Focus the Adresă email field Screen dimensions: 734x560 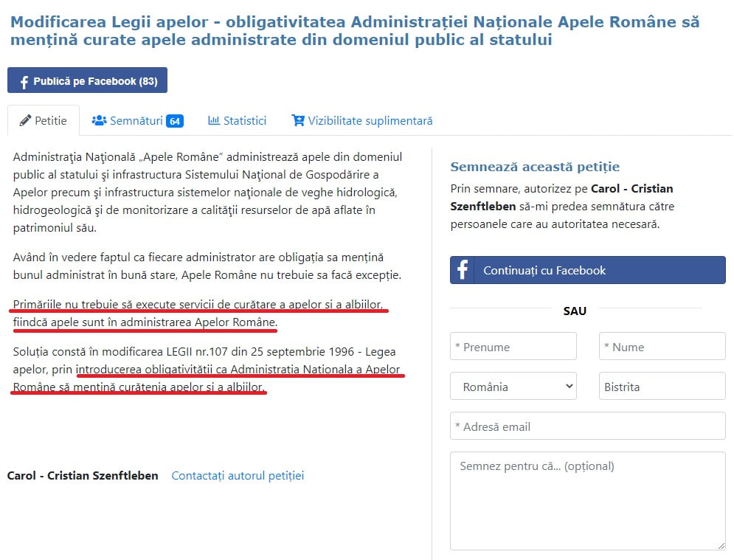tap(588, 426)
